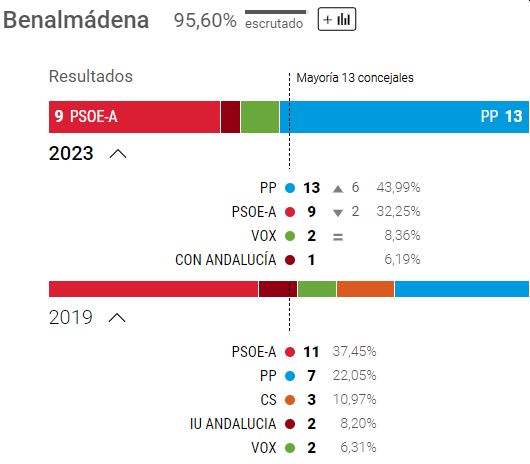Collapse the 2023 results chevron
This screenshot has width=530, height=464.
[118, 154]
